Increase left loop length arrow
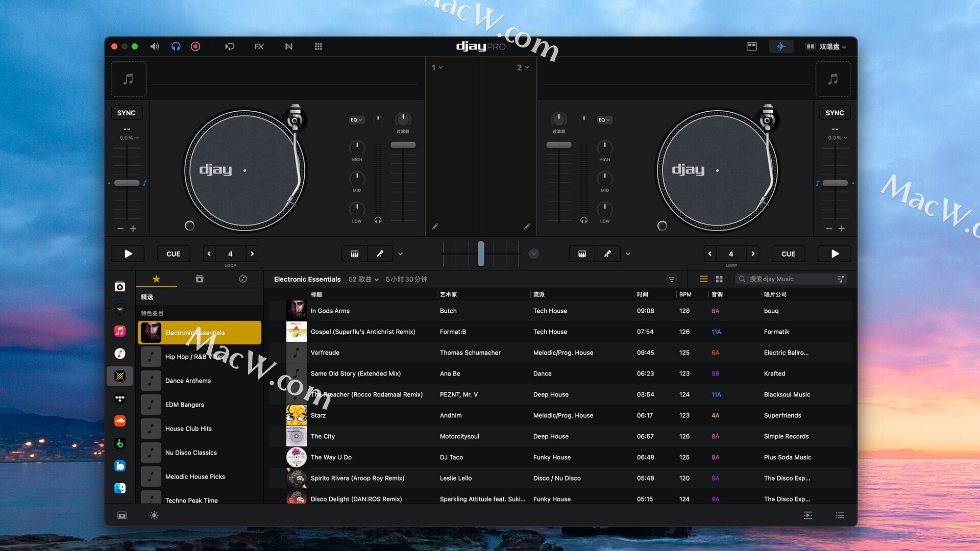Viewport: 980px width, 551px height. pos(252,254)
